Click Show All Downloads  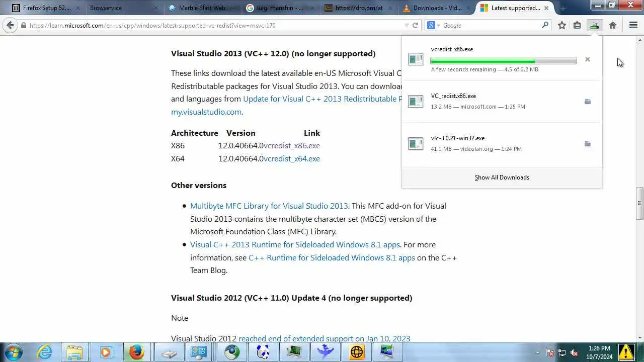tap(502, 177)
